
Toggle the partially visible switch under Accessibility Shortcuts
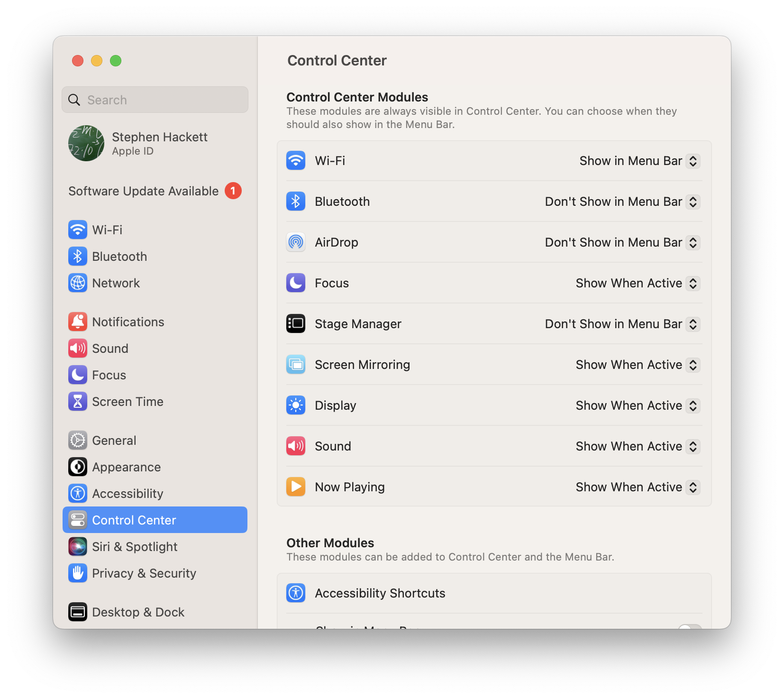pos(689,626)
